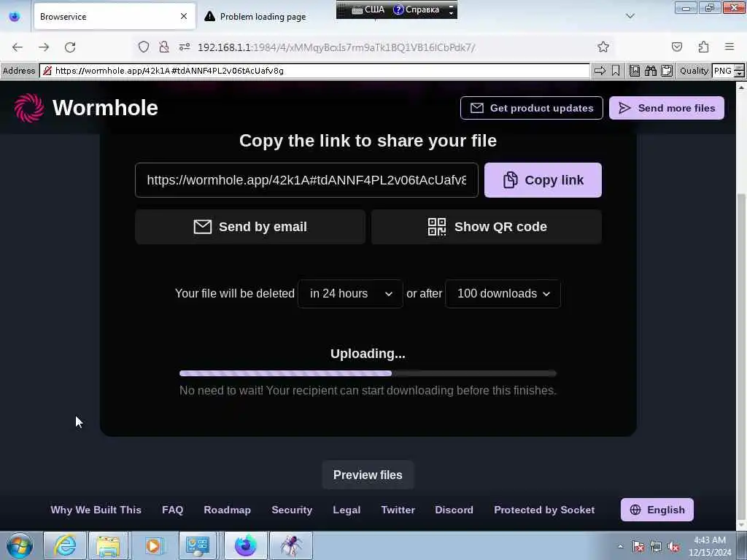Open the Roadmap footer link
Screen dimensions: 747x560
coord(228,510)
